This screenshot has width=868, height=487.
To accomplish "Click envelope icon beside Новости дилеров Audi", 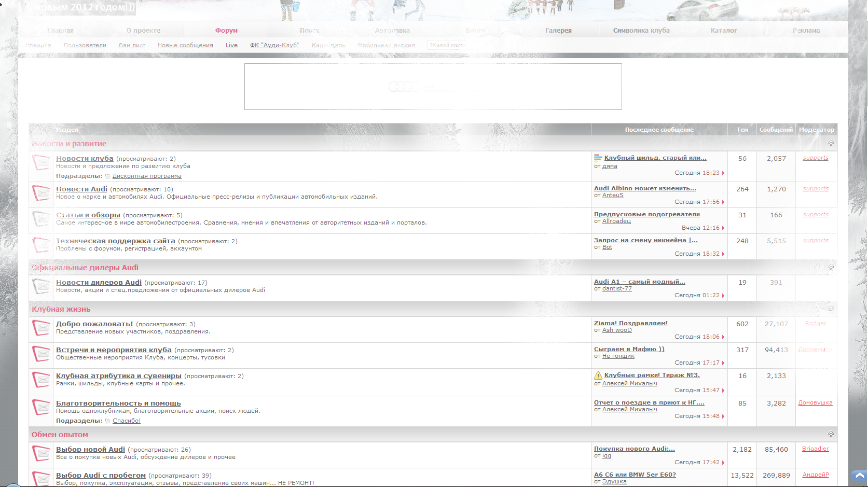I will [x=41, y=287].
